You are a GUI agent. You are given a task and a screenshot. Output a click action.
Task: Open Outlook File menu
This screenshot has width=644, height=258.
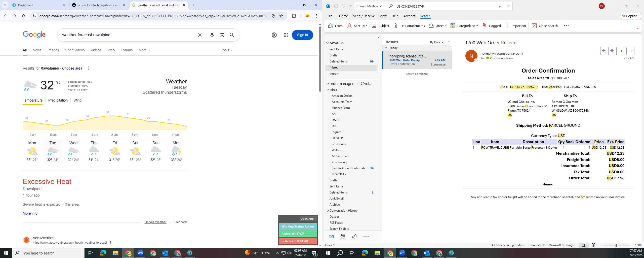(330, 16)
